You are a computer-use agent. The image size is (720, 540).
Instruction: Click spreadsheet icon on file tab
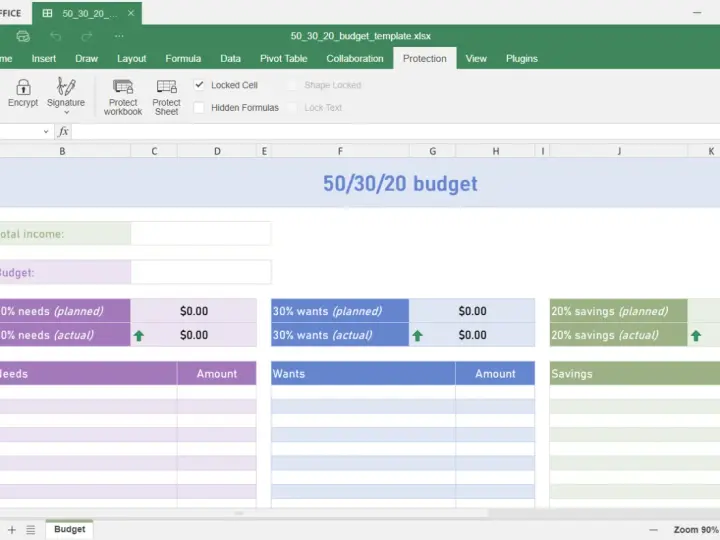click(47, 13)
